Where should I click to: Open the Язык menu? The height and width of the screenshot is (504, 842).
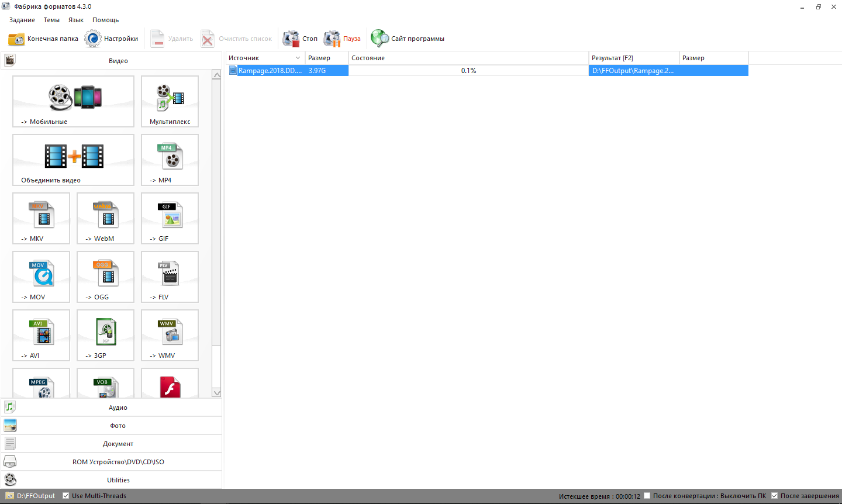76,20
